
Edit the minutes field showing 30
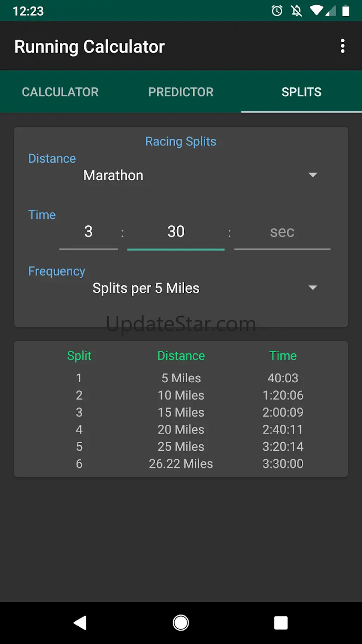point(176,231)
